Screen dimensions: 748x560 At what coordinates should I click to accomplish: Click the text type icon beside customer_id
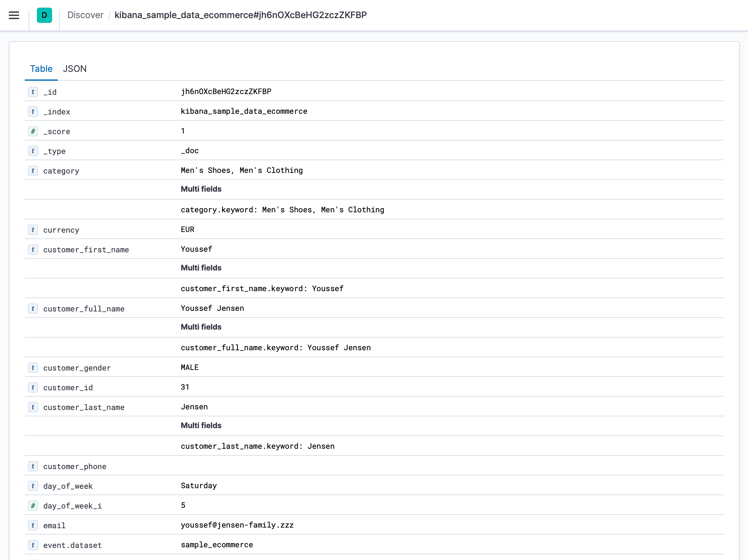click(33, 387)
